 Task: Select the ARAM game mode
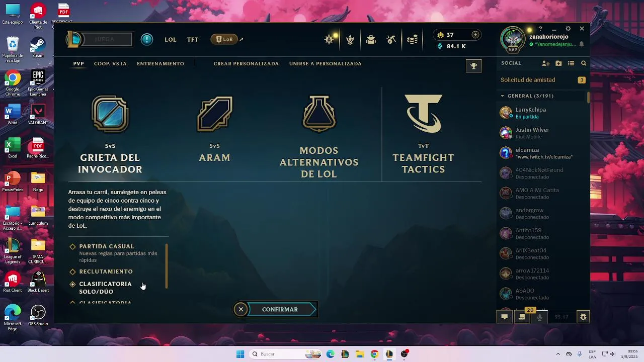coord(215,129)
